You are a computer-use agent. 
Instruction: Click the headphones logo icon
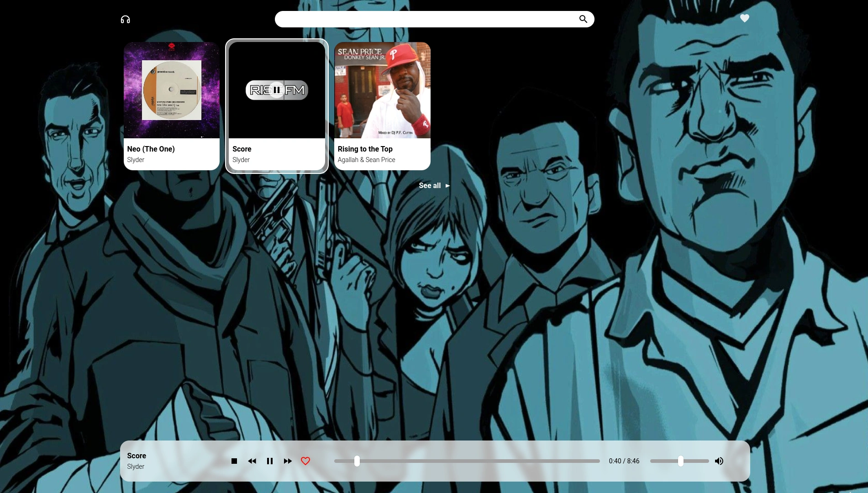click(125, 19)
